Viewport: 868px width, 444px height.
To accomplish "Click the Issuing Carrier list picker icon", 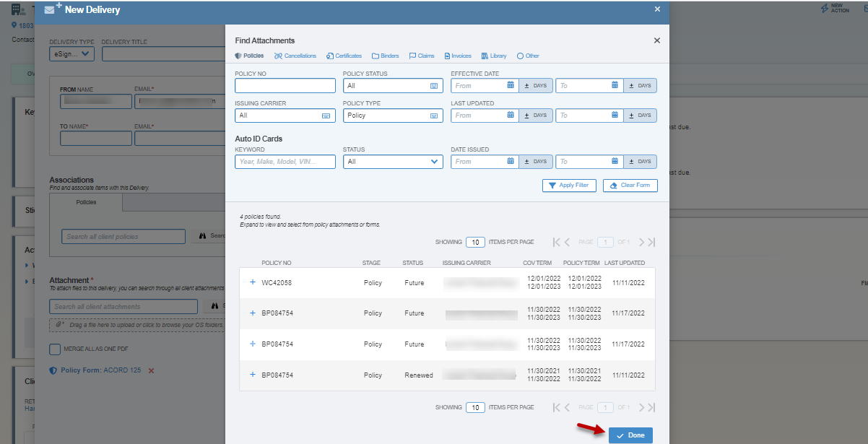I will click(x=326, y=116).
